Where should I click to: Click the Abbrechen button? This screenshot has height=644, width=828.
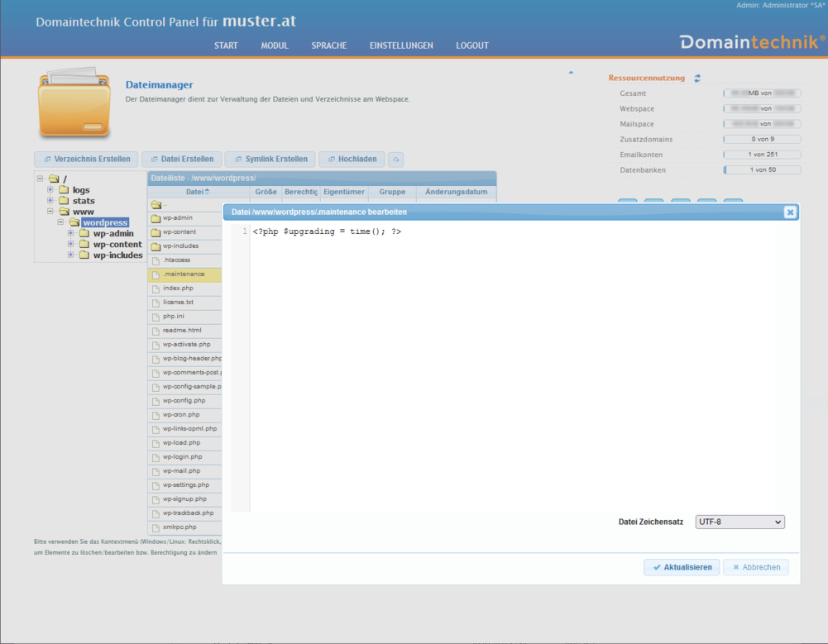pyautogui.click(x=755, y=567)
